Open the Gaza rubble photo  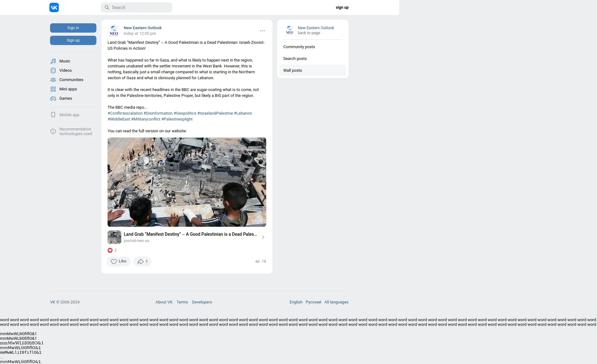pos(187,182)
